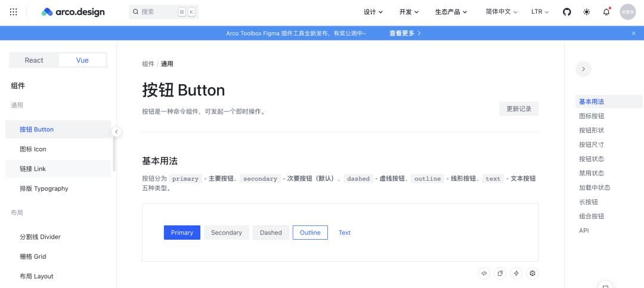
Task: Open the 简体中文 language dropdown
Action: [501, 12]
